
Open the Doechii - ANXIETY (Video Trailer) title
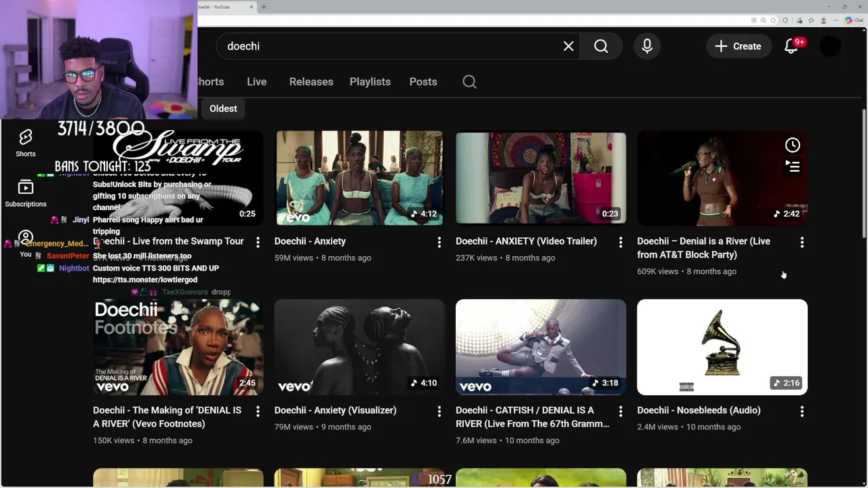526,241
